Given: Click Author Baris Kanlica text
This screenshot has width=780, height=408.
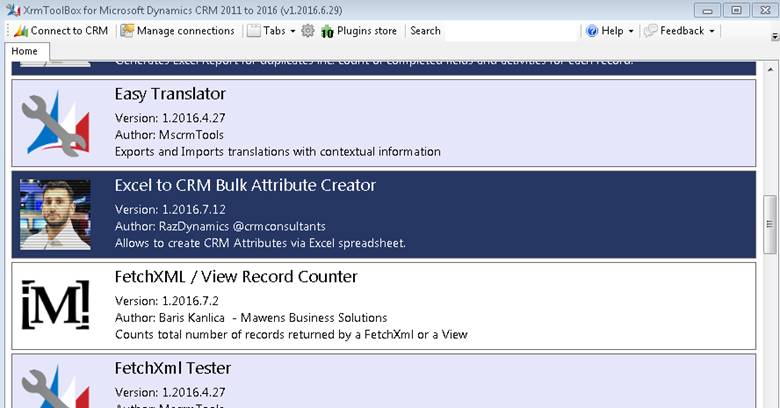Looking at the screenshot, I should coord(251,317).
